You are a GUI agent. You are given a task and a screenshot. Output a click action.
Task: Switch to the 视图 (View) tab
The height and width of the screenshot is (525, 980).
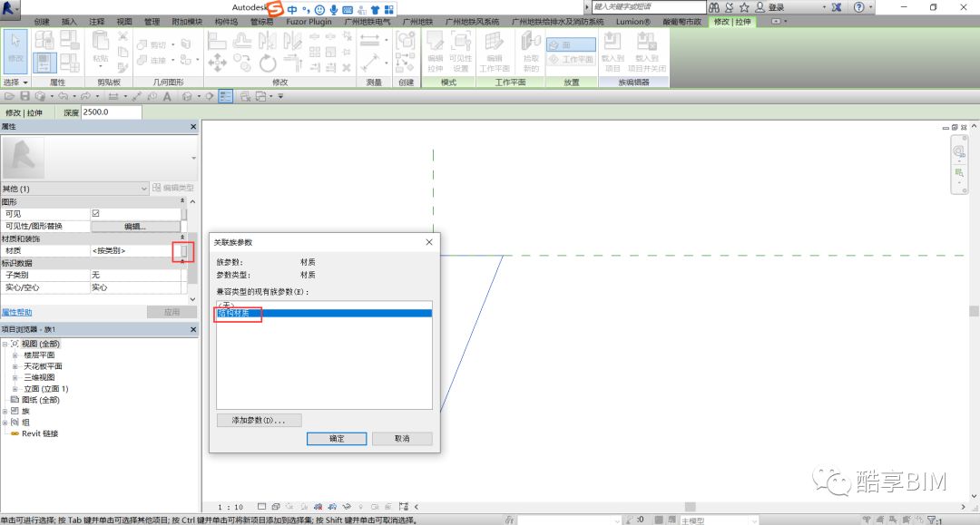[x=123, y=22]
